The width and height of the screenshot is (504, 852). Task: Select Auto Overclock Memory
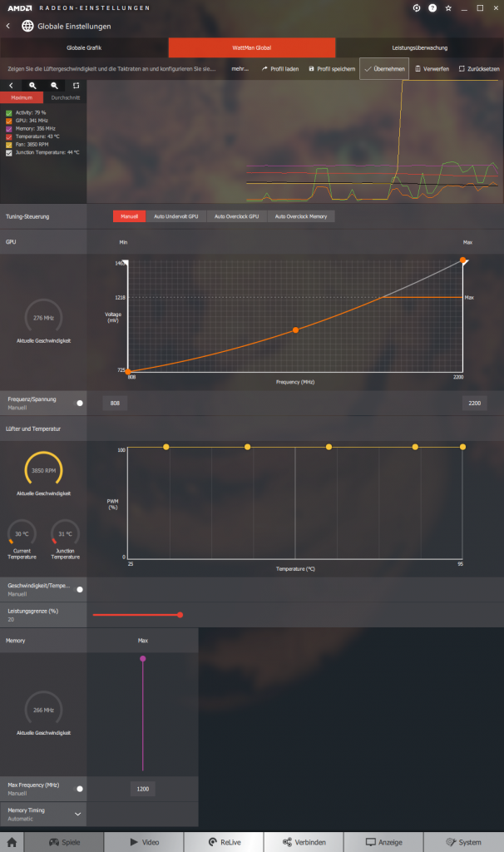coord(301,216)
